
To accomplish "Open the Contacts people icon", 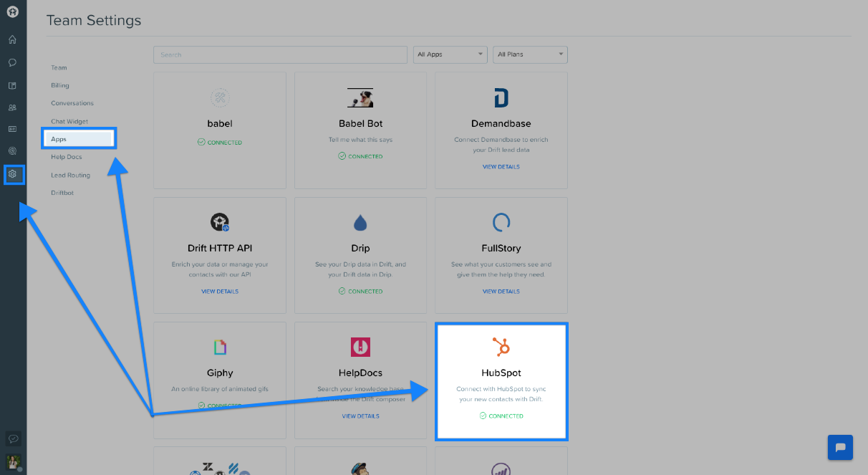I will (12, 107).
